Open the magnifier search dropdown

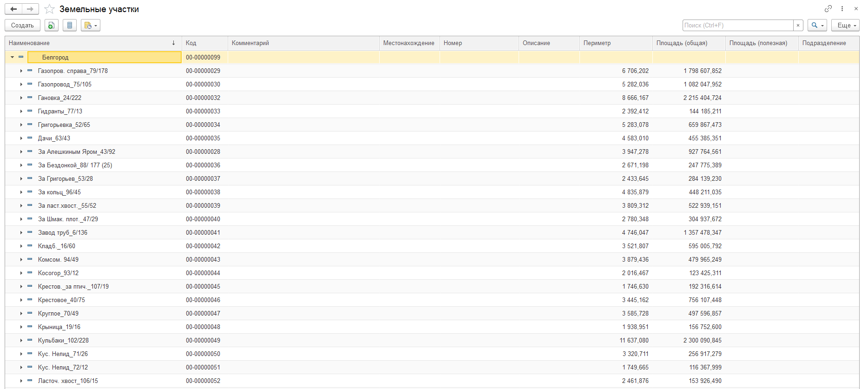click(817, 26)
